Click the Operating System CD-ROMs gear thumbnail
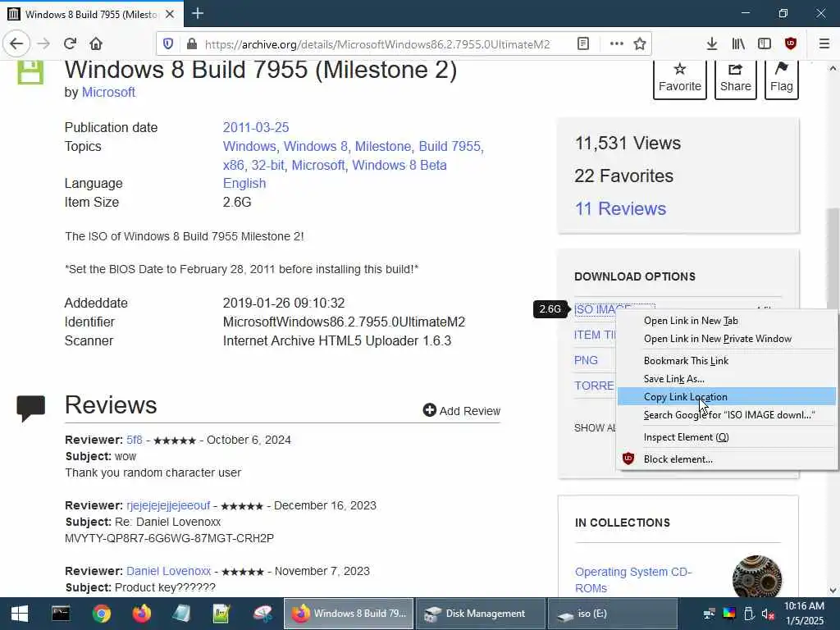The height and width of the screenshot is (630, 840). click(757, 577)
